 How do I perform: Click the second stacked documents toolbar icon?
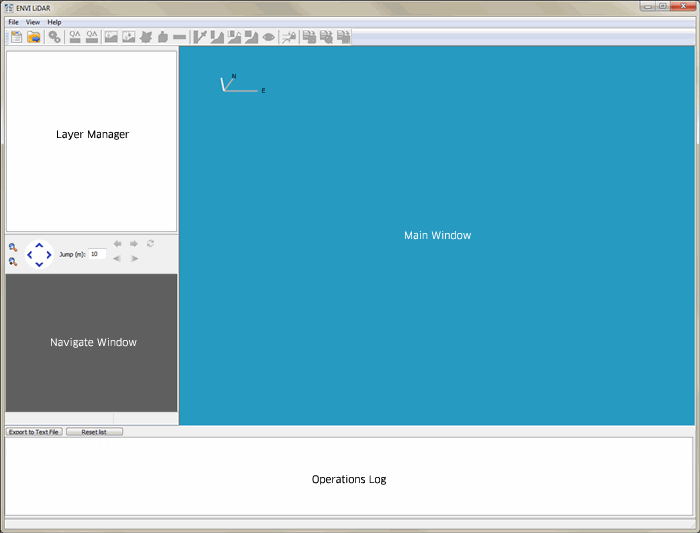[x=326, y=37]
